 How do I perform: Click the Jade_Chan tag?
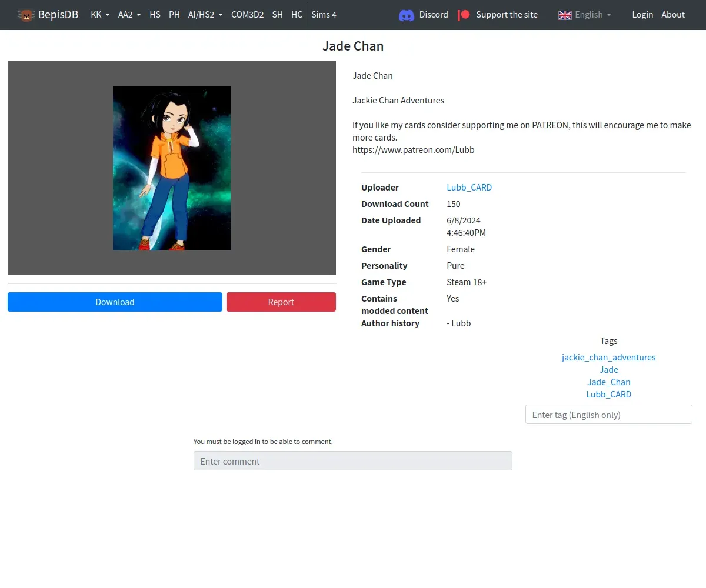pos(608,382)
